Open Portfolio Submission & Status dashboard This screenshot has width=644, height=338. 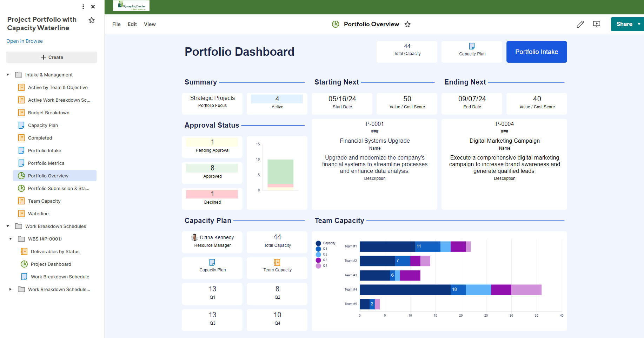tap(59, 188)
